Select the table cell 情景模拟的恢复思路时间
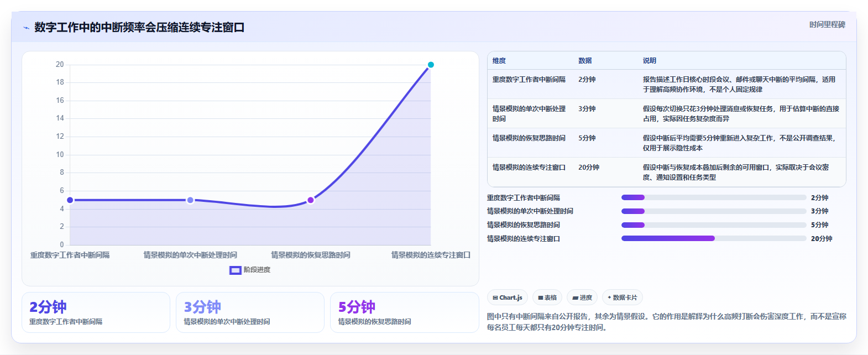This screenshot has width=868, height=355. [x=529, y=138]
